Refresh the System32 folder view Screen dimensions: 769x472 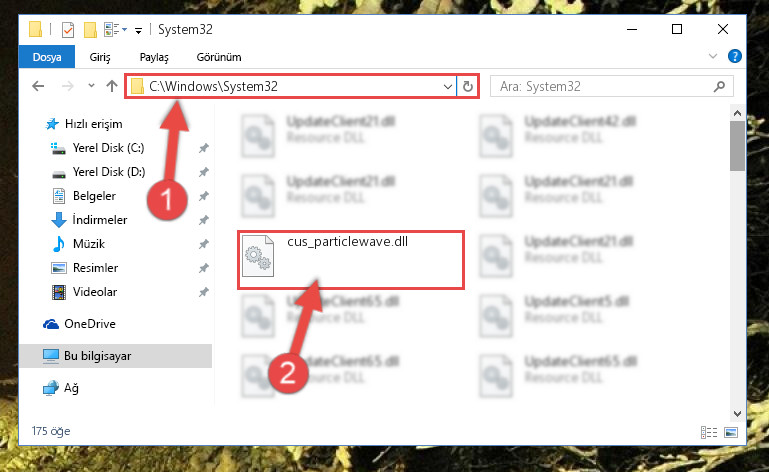click(x=467, y=86)
